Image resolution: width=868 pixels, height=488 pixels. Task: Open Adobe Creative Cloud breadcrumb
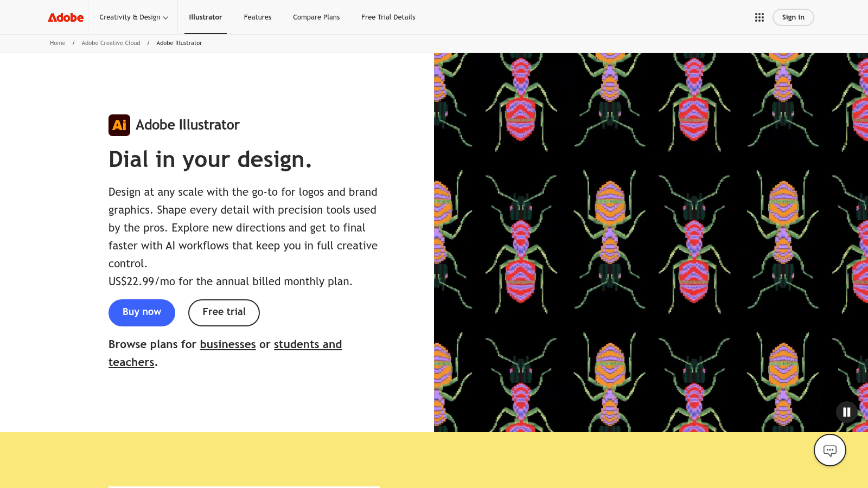click(111, 43)
